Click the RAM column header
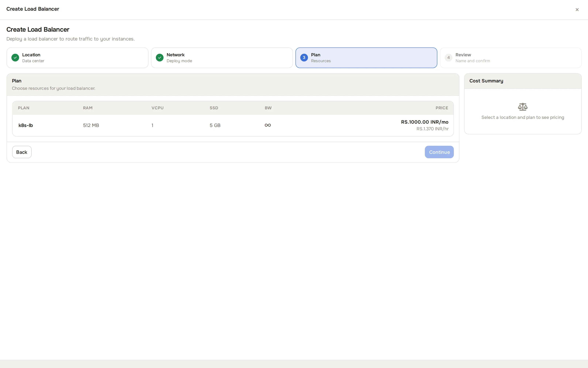Image resolution: width=588 pixels, height=368 pixels. pos(88,108)
